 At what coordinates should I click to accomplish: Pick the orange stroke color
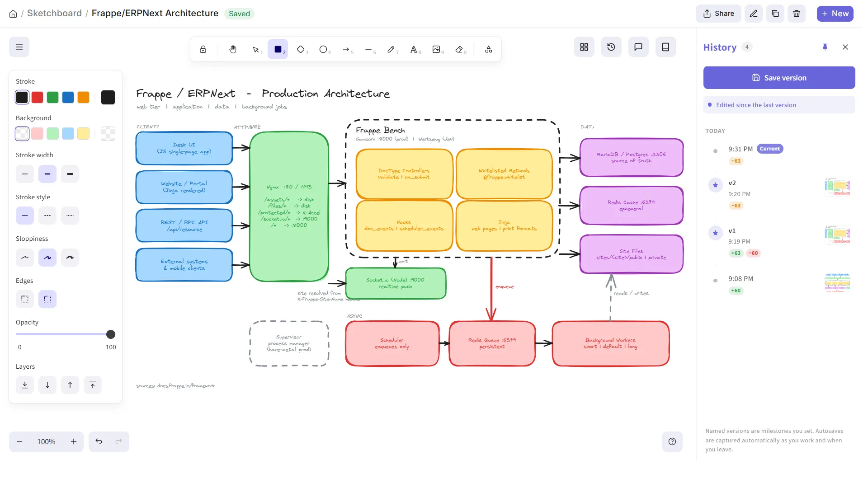[84, 97]
